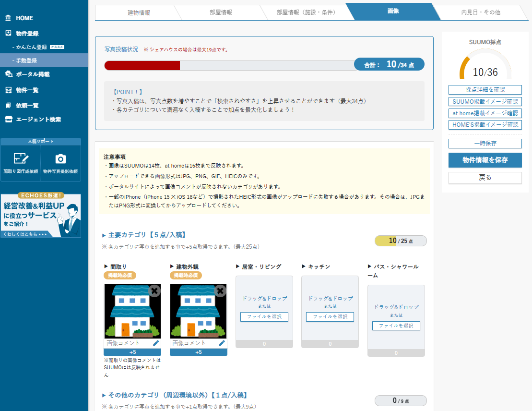Switch to the 建物情報 tab
The image size is (532, 411).
pos(139,12)
